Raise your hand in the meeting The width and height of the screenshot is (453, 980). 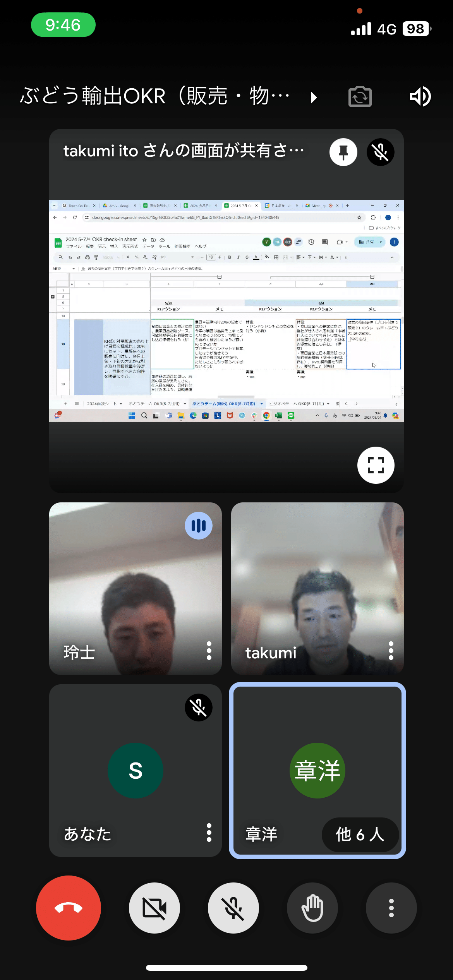312,908
